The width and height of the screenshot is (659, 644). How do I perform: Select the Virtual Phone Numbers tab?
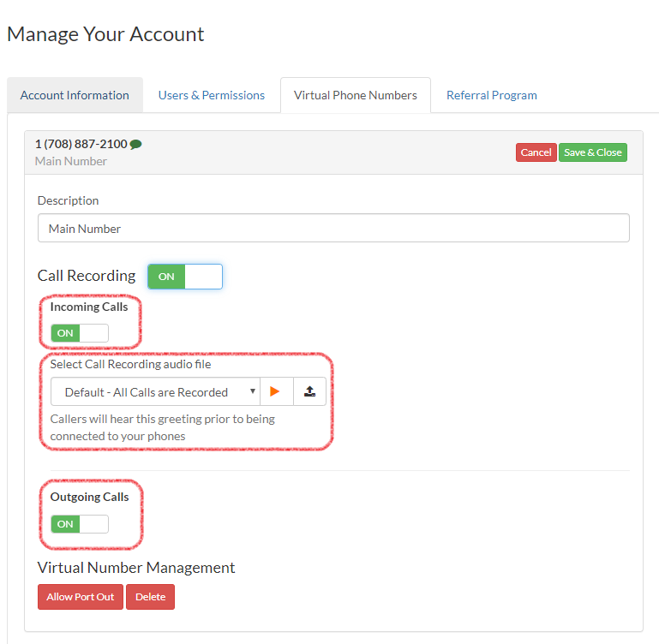pyautogui.click(x=355, y=95)
